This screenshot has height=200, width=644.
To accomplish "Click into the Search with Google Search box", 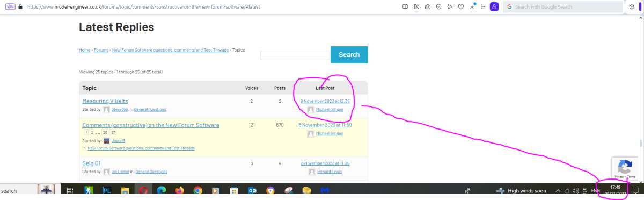I will click(563, 7).
